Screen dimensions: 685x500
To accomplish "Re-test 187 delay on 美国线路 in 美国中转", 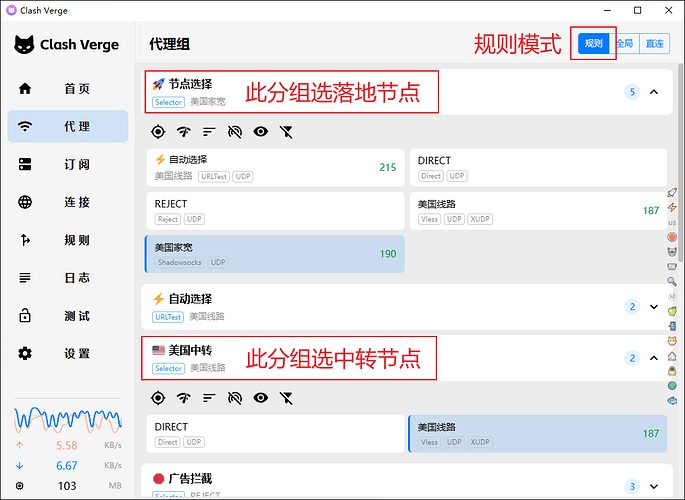I will 650,434.
